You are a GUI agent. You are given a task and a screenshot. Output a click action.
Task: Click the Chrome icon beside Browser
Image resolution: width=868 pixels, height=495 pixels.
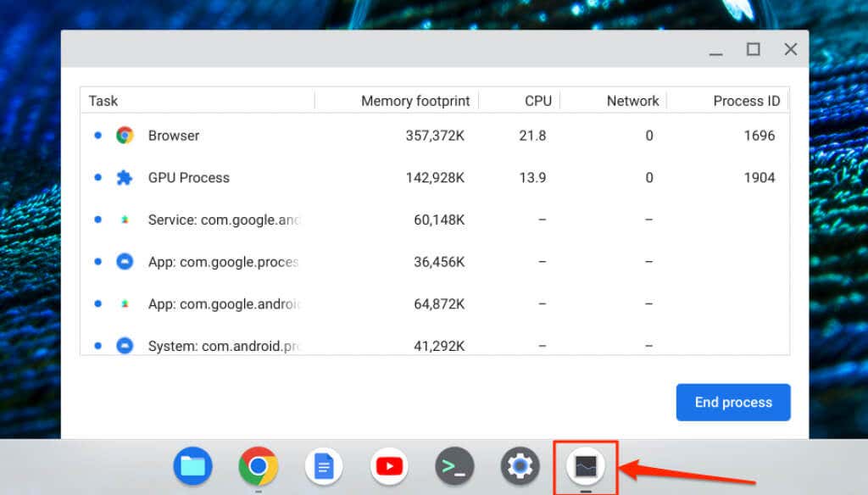point(125,135)
